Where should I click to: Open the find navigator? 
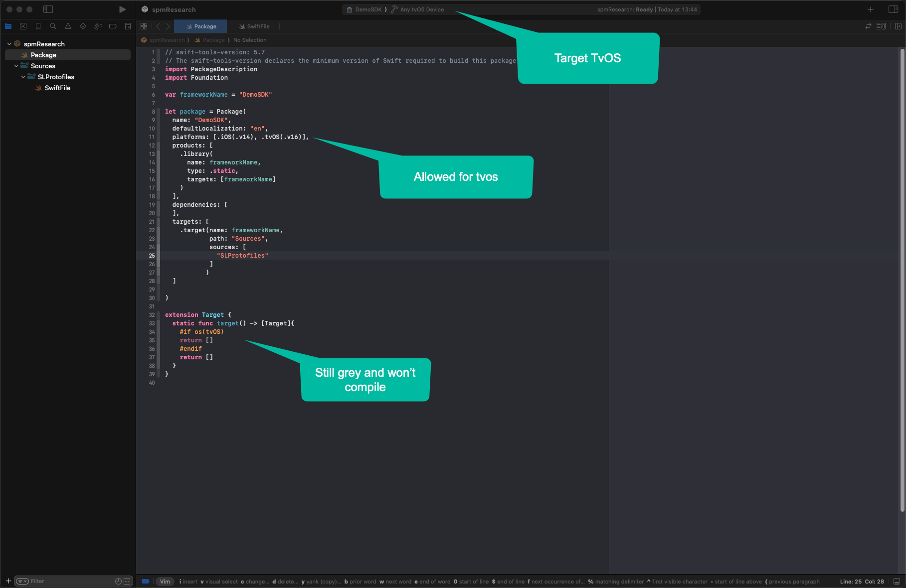tap(53, 26)
